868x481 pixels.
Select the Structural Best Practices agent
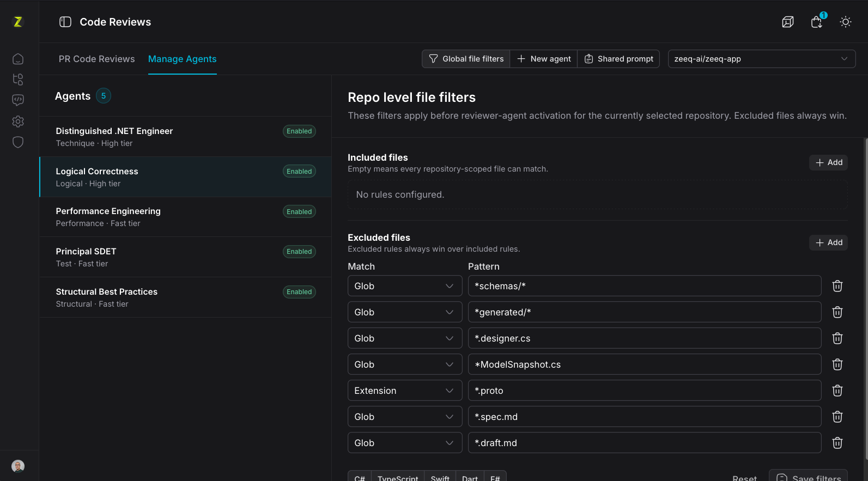point(185,297)
